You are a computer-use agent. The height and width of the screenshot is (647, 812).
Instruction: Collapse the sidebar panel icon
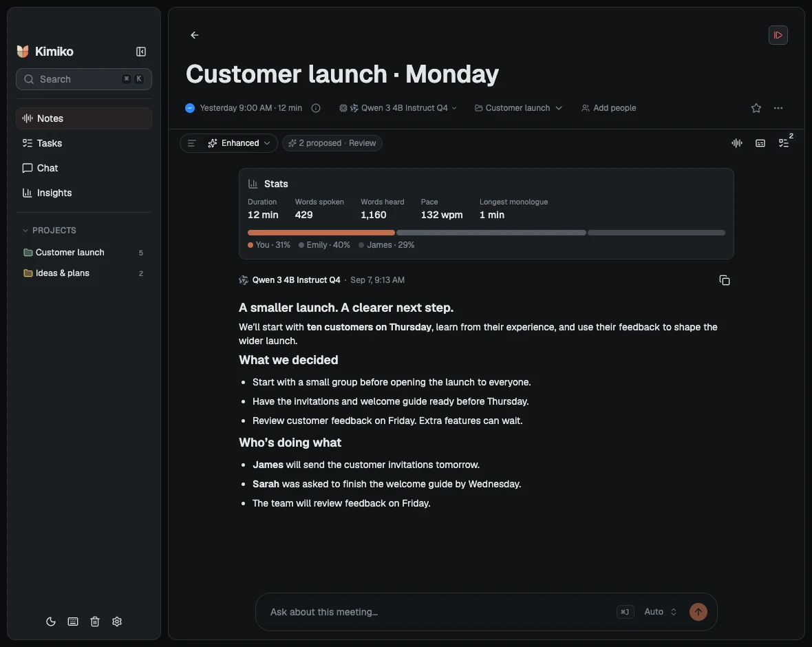click(141, 52)
